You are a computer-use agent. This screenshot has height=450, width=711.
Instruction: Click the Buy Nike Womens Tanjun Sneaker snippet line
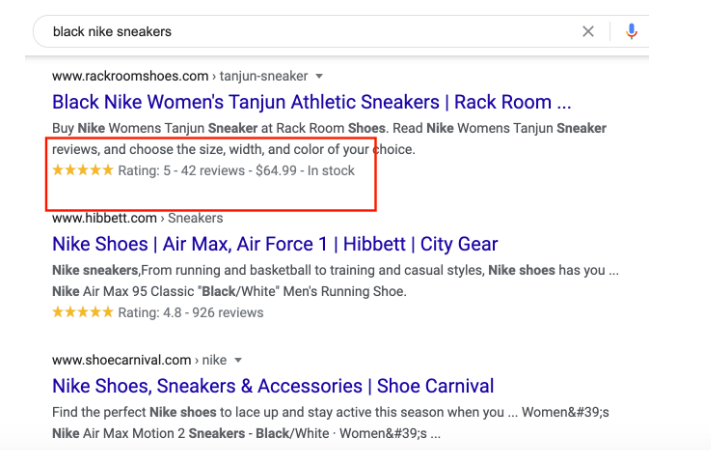[x=329, y=128]
